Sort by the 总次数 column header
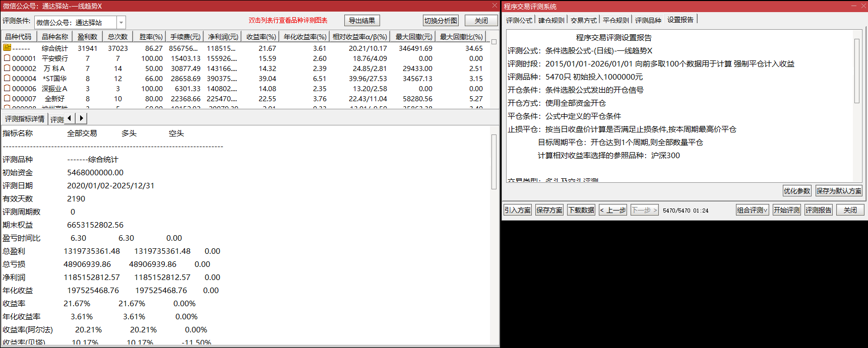Screen dimensions: 868x348 click(118, 37)
